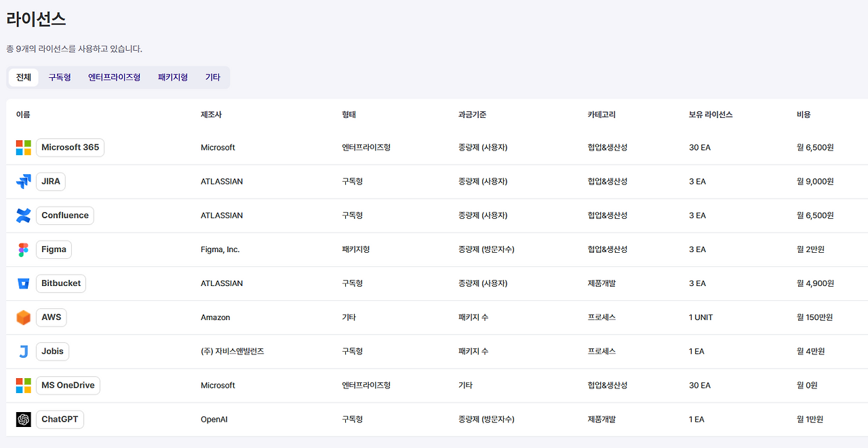Select the 전체 filter tab
The width and height of the screenshot is (868, 448).
click(x=23, y=77)
